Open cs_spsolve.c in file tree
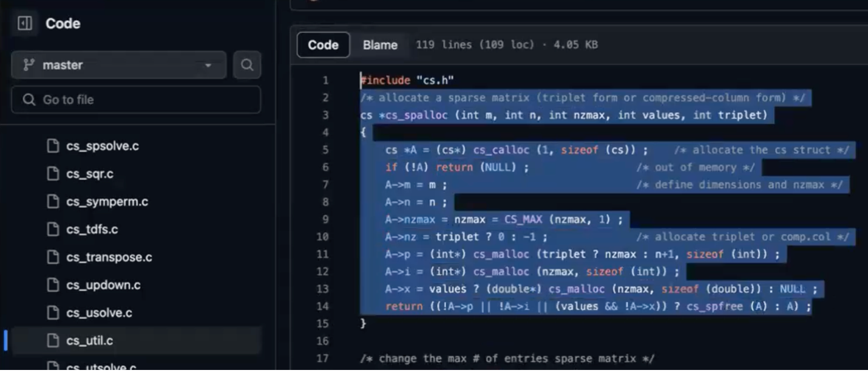 102,146
